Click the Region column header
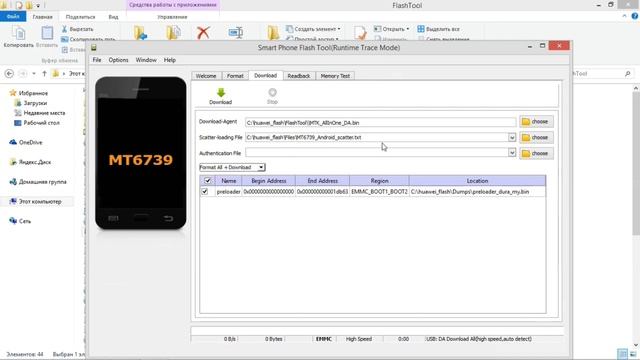The width and height of the screenshot is (640, 360). tap(379, 180)
